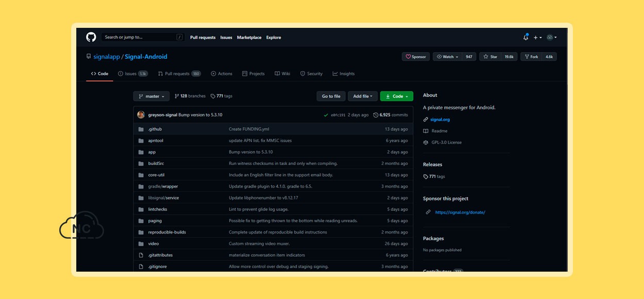644x299 pixels.
Task: Click the buildSrc folder icon
Action: coord(141,163)
